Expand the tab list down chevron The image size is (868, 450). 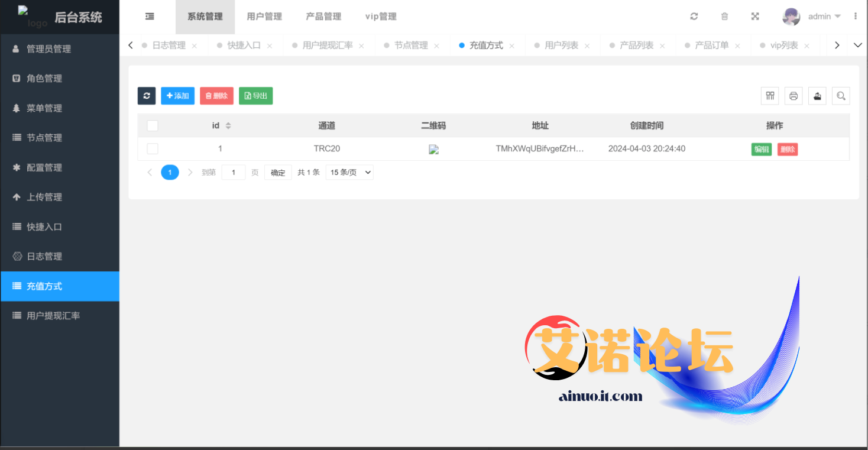(x=858, y=45)
